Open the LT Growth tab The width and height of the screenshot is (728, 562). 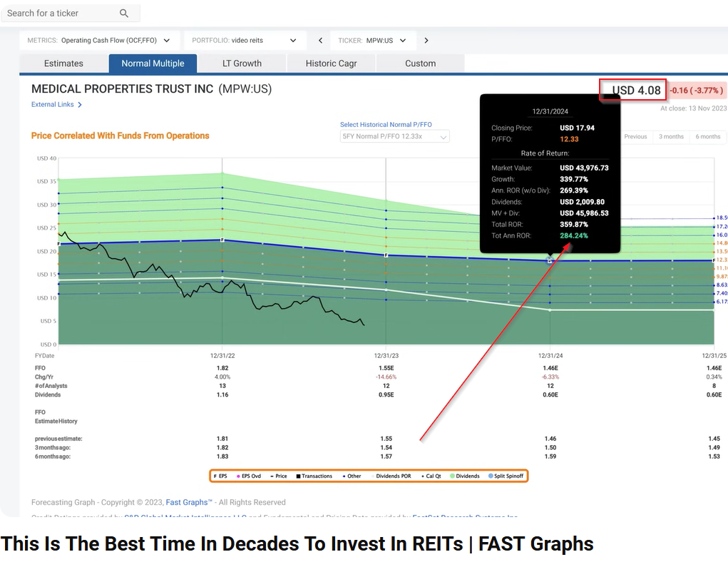click(242, 63)
